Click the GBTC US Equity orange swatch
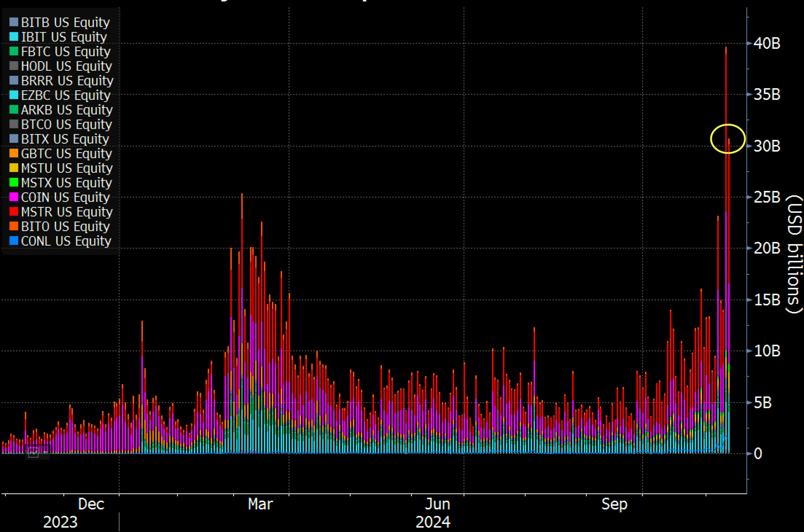Viewport: 804px width, 532px height. coord(14,153)
